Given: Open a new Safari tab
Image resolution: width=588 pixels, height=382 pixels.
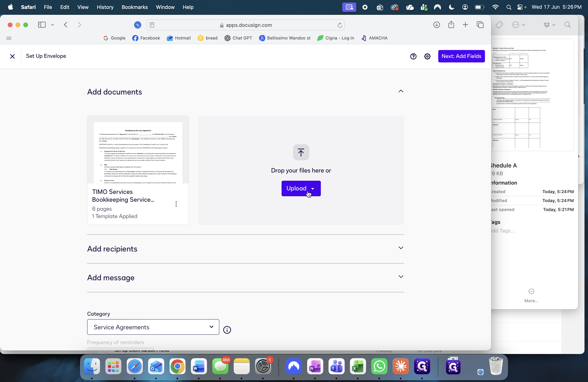Looking at the screenshot, I should point(465,25).
